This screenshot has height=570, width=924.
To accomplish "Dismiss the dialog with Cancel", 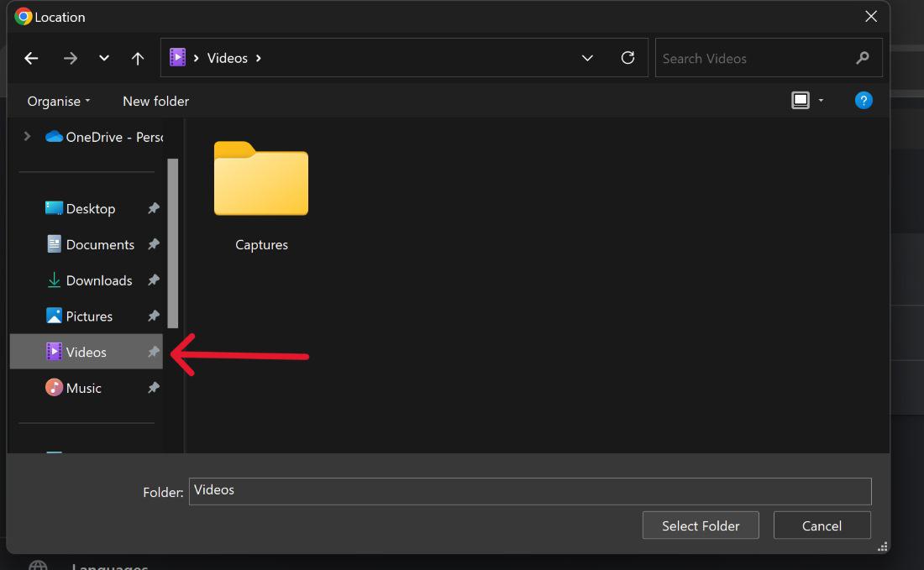I will [x=822, y=526].
